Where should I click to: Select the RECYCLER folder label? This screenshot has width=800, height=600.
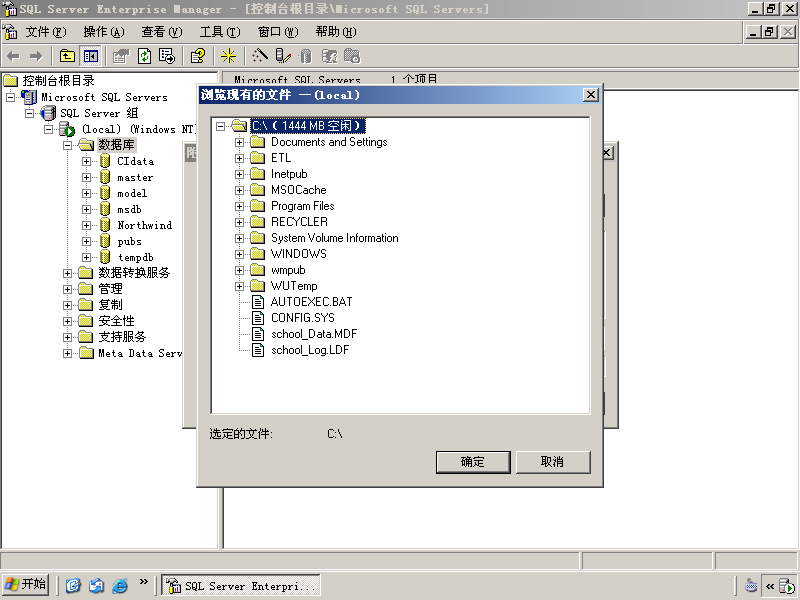(299, 222)
